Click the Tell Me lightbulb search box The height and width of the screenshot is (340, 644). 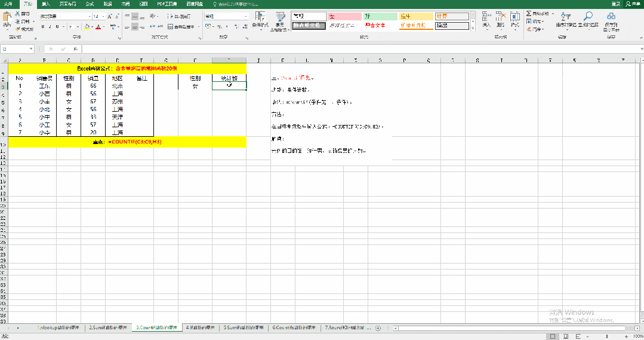(x=236, y=4)
